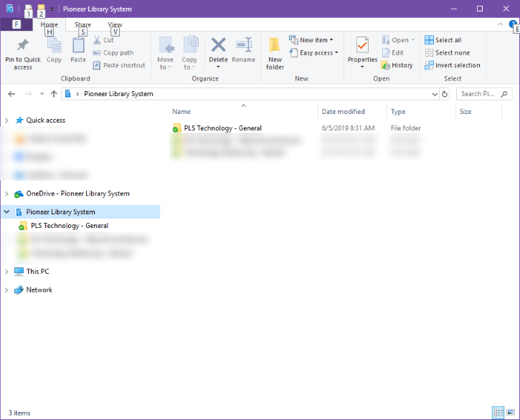520x420 pixels.
Task: Expand the Quick access tree node
Action: 6,120
